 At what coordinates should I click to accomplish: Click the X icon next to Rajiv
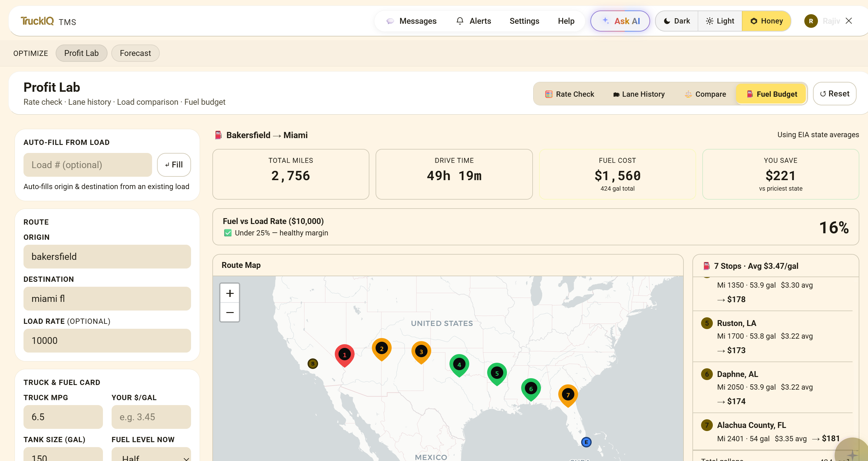(x=849, y=21)
